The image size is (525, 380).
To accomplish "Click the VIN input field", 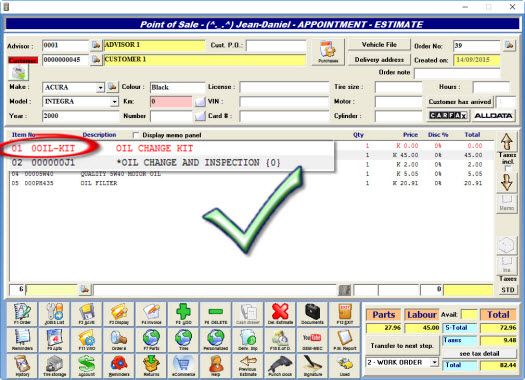I will tap(284, 102).
